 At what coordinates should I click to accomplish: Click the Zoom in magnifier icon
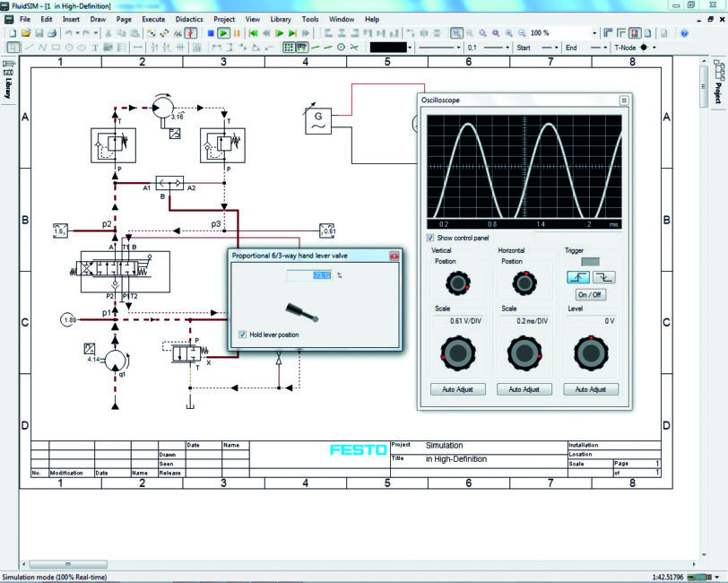pyautogui.click(x=509, y=33)
